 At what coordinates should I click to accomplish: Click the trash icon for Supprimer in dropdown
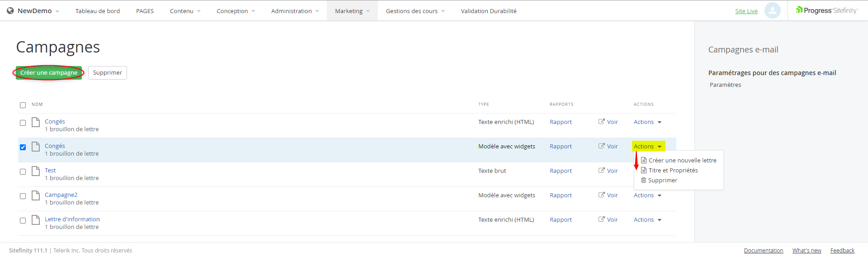pyautogui.click(x=643, y=180)
